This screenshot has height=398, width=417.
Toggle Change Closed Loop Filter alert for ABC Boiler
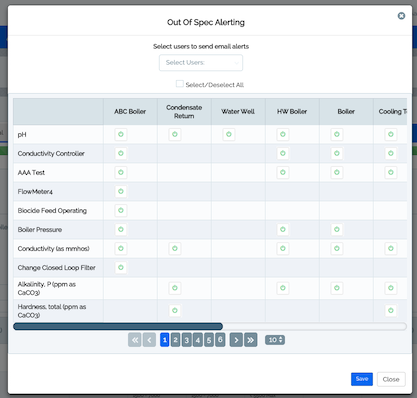pyautogui.click(x=121, y=267)
